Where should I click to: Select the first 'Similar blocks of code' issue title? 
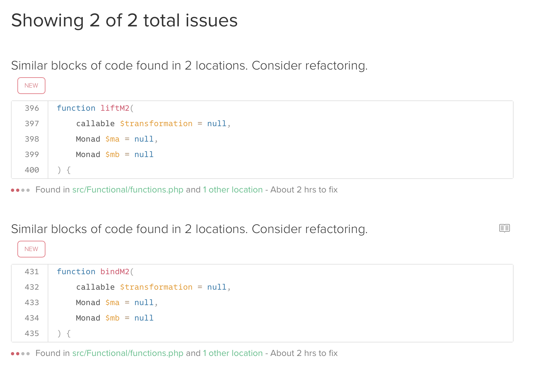point(189,66)
